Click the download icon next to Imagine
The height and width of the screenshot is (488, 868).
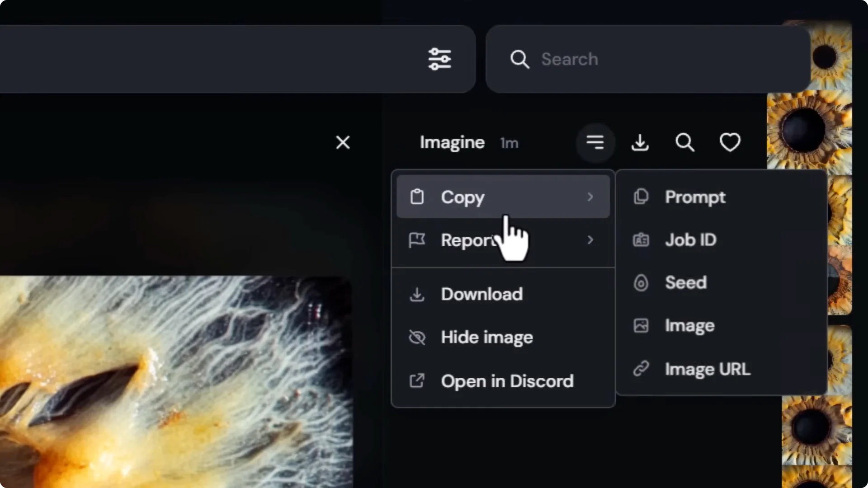point(640,142)
